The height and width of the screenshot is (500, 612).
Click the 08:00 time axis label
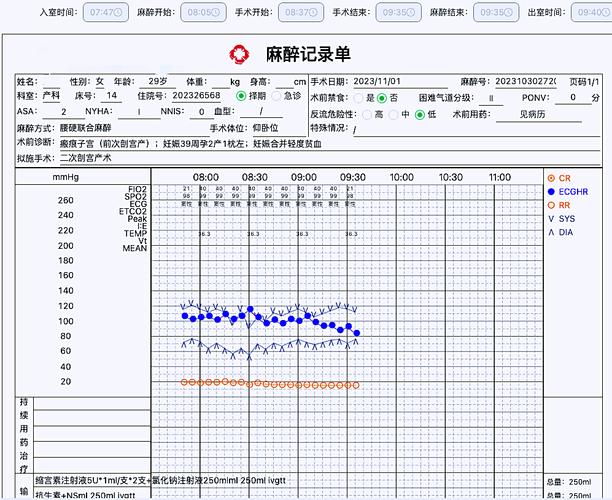[x=206, y=178]
